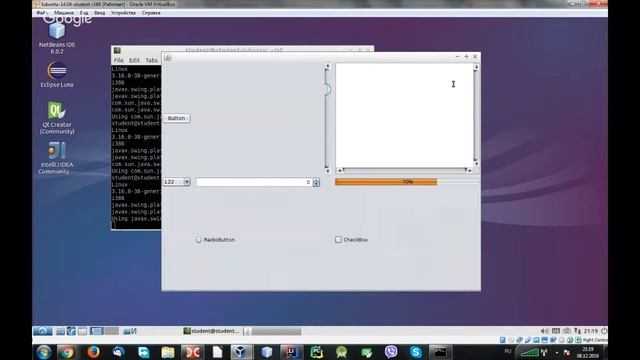Click the blank document icon on the Windows taskbar
640x360 pixels.
(217, 352)
